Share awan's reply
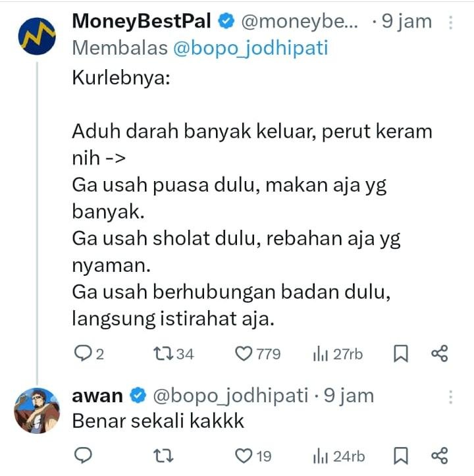Viewport: 474px width, 476px height. (x=439, y=456)
